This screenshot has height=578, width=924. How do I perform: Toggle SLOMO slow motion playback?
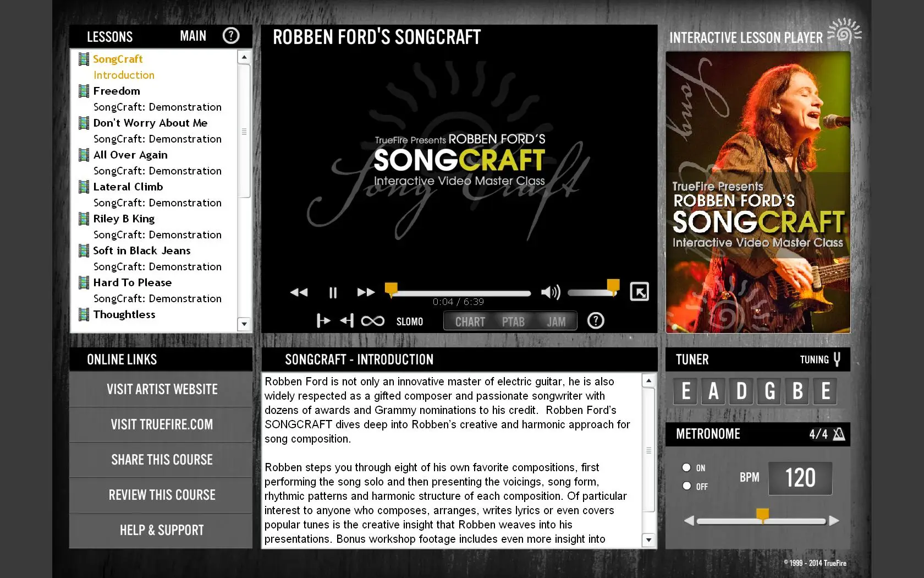410,321
